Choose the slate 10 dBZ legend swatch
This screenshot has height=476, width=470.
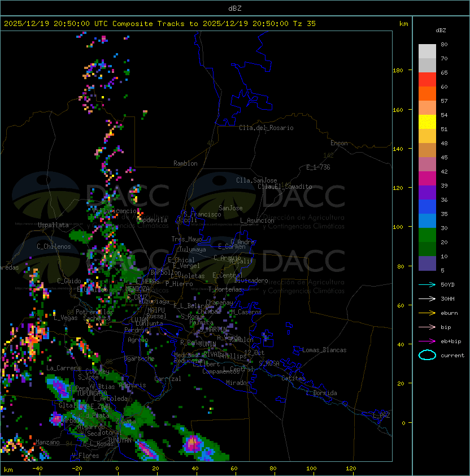tap(427, 263)
